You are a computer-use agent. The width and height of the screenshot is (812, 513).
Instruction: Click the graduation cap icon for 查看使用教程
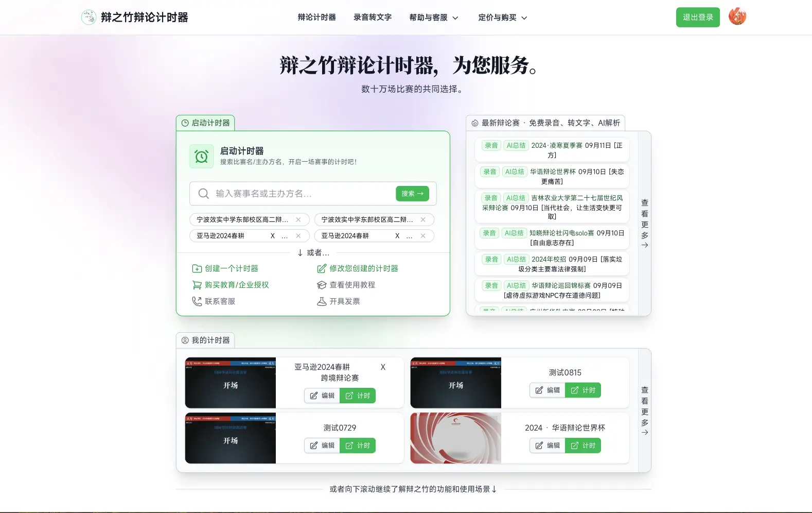coord(322,285)
